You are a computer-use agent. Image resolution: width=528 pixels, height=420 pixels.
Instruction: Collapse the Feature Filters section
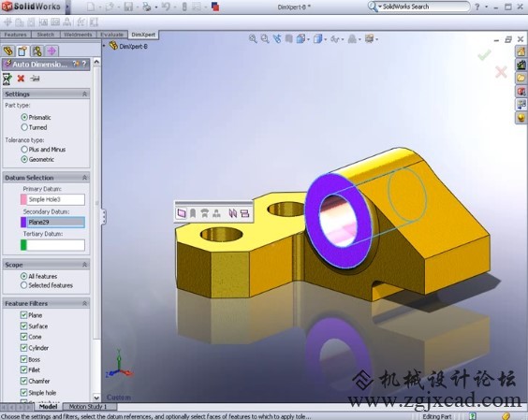coord(84,303)
